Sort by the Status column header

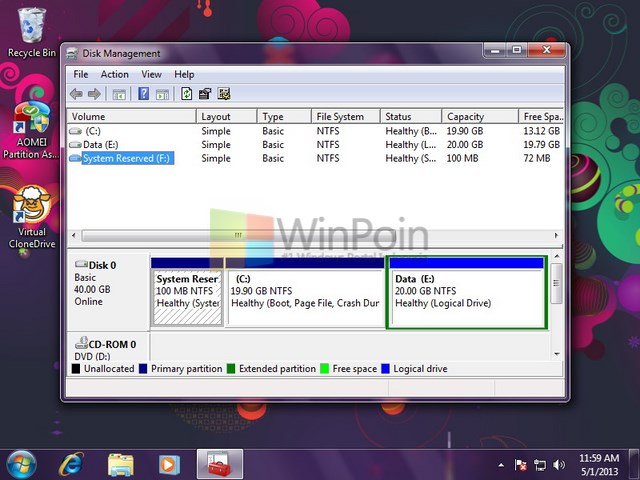[x=411, y=116]
